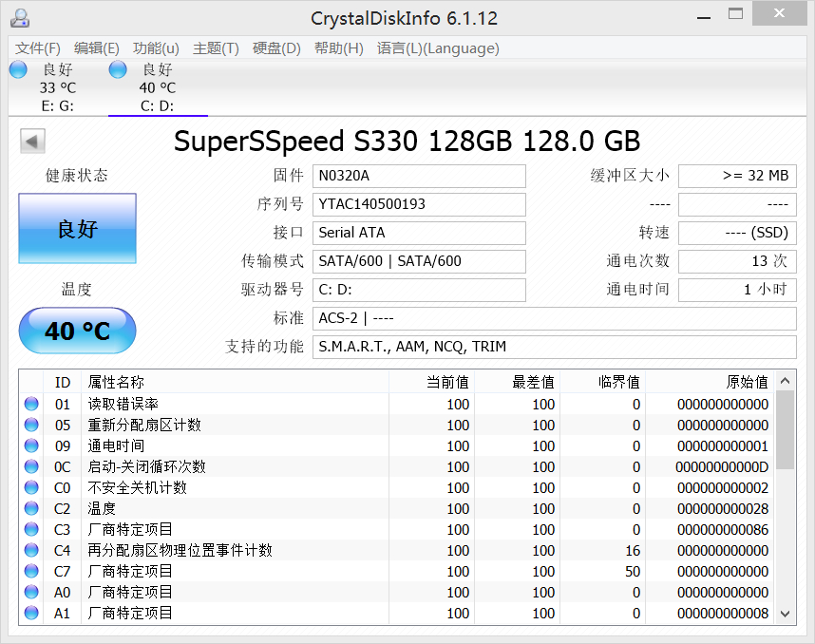This screenshot has width=815, height=644.
Task: Click the 最差值 column header
Action: 517,382
